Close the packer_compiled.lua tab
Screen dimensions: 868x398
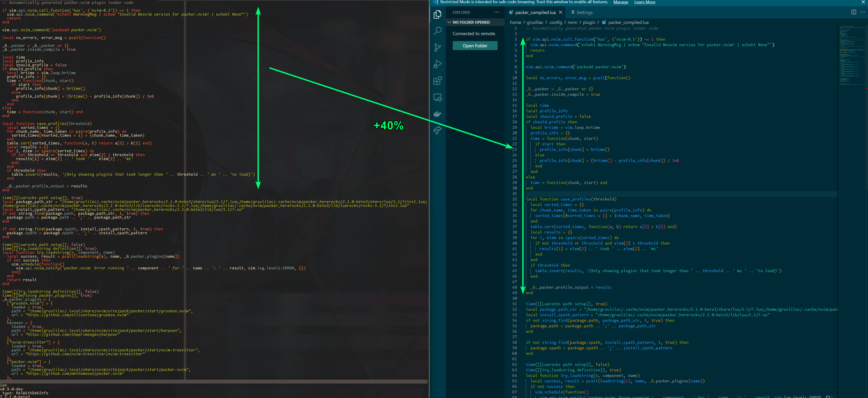point(560,12)
